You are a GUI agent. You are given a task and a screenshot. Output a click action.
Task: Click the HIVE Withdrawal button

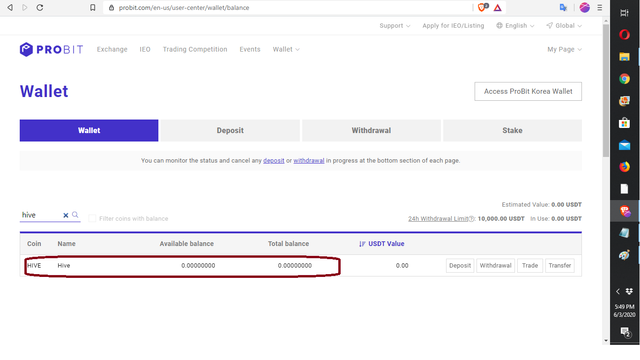[x=496, y=266]
